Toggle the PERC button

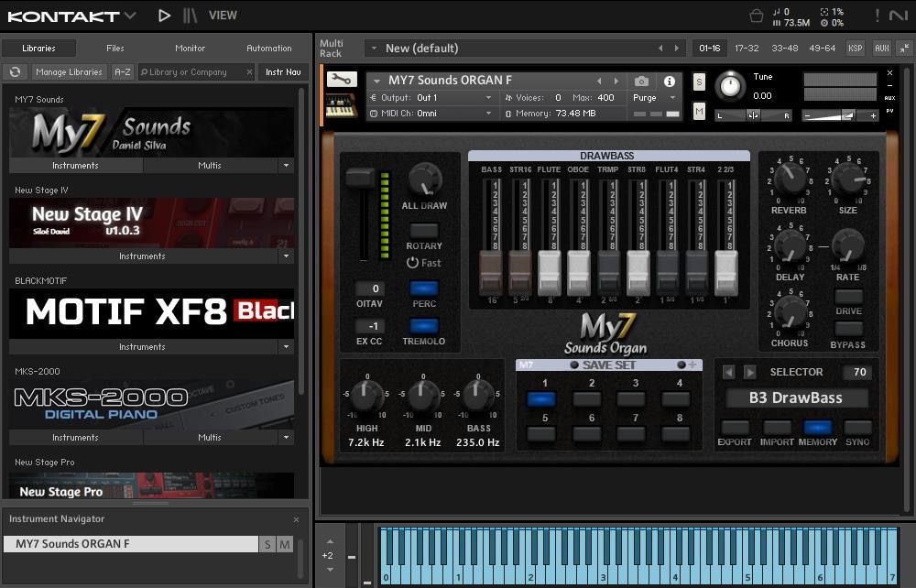click(x=424, y=289)
